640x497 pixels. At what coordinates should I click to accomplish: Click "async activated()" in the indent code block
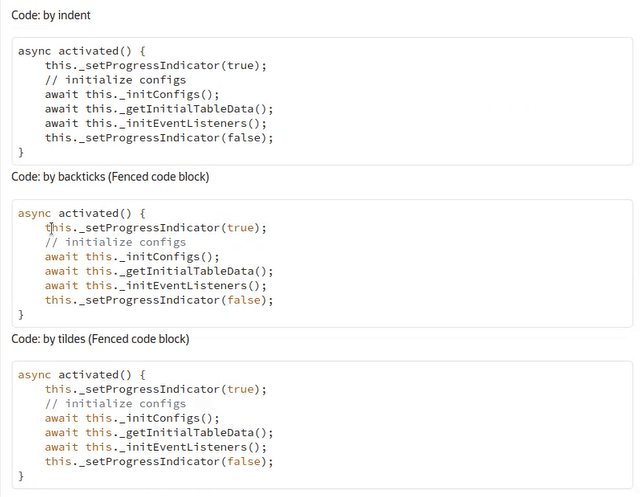82,51
